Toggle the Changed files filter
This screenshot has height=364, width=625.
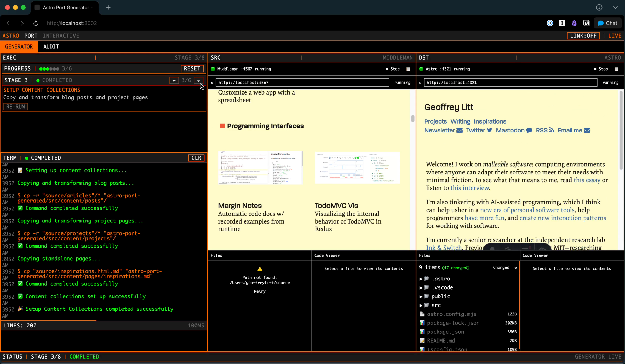[x=501, y=267]
